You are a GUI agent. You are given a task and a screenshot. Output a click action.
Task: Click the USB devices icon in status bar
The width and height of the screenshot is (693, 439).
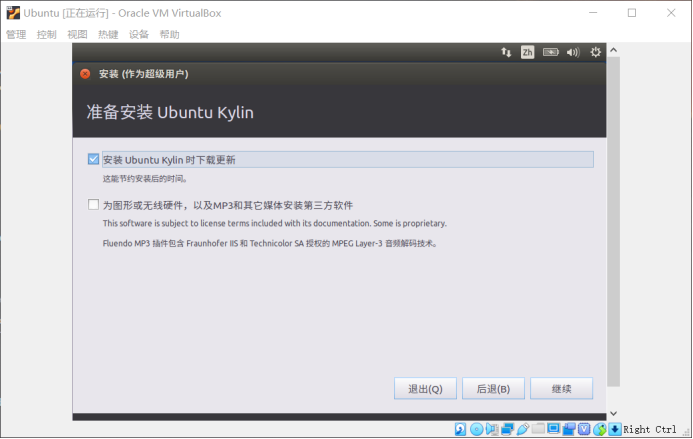click(523, 429)
